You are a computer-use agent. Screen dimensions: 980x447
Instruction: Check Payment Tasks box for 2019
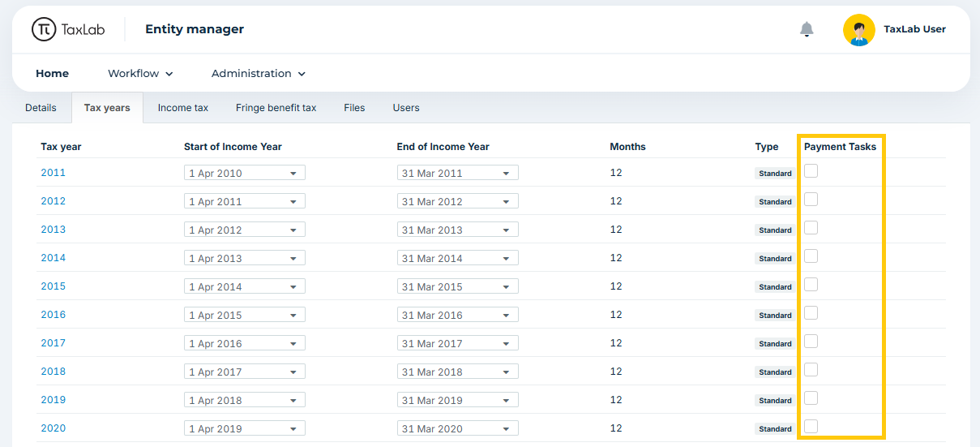click(x=811, y=398)
